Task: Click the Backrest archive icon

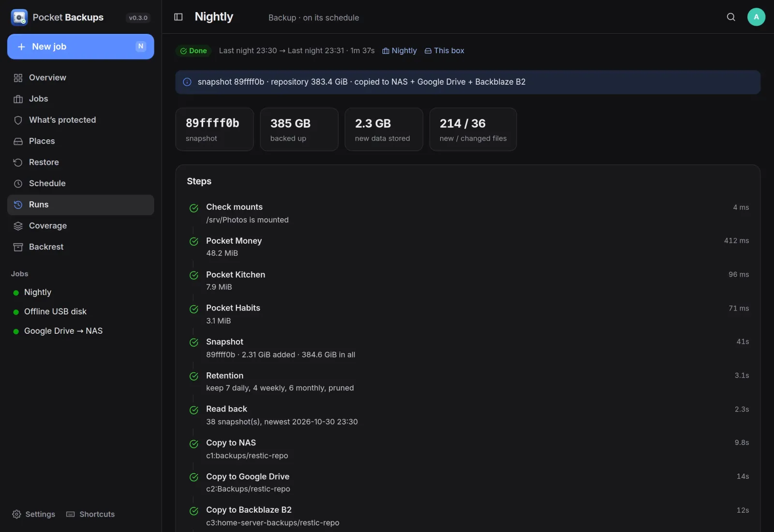Action: 18,247
